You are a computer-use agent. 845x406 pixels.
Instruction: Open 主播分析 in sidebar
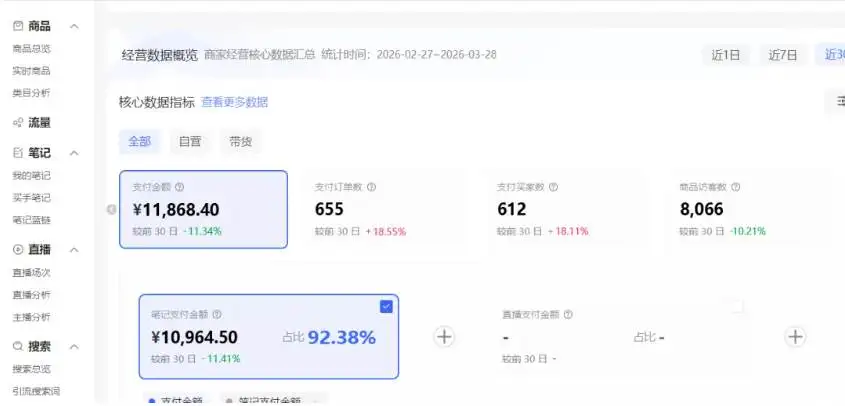(31, 317)
